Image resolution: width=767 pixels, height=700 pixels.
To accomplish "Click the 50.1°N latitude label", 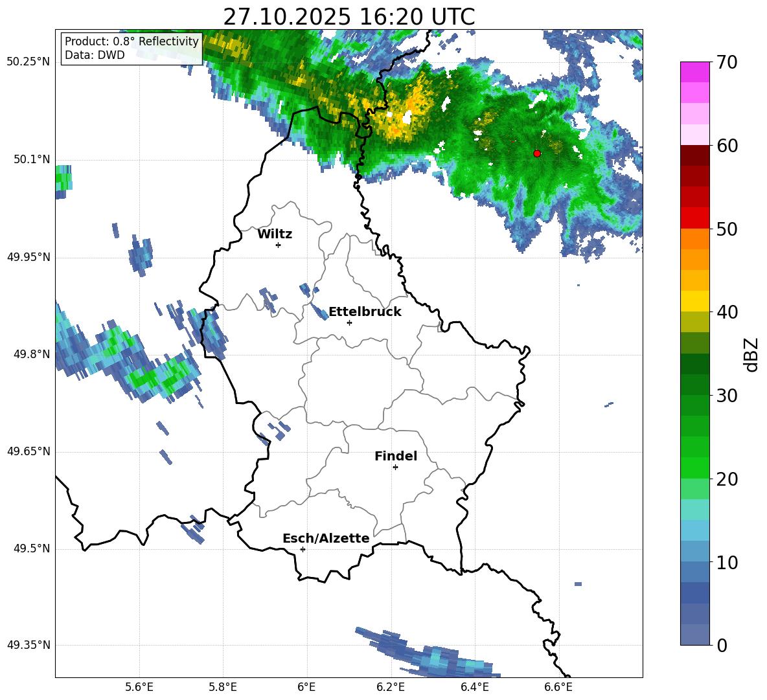I will 32,159.
